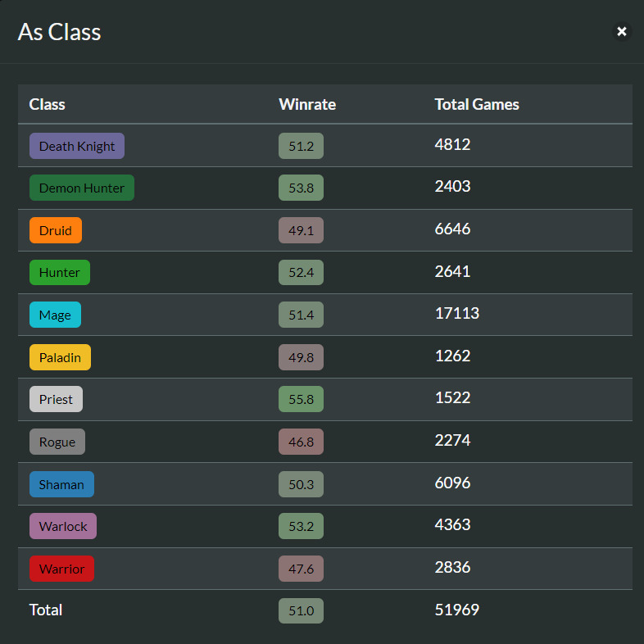
Task: Sort by the Winrate column header
Action: [x=307, y=104]
